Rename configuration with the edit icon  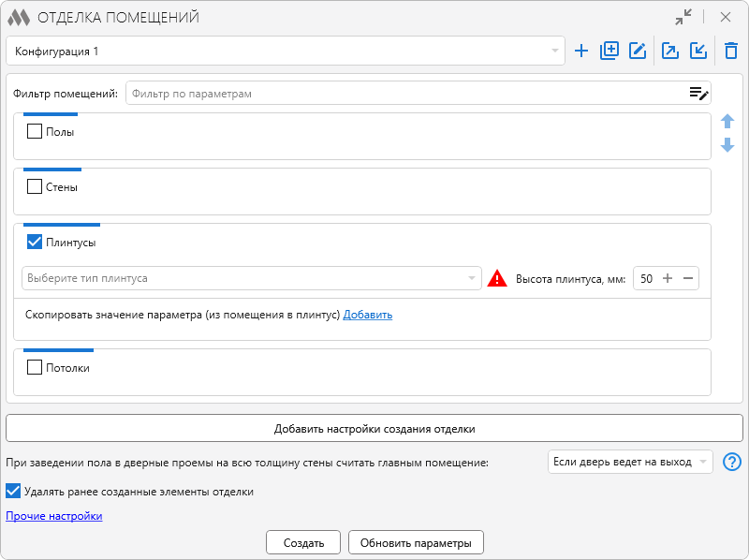(639, 51)
